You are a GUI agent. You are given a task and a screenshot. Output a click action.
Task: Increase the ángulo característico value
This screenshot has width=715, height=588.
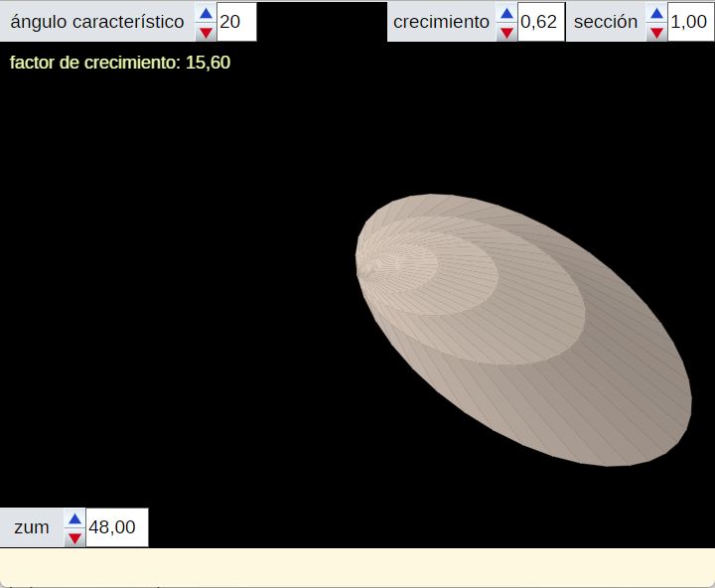tap(206, 13)
